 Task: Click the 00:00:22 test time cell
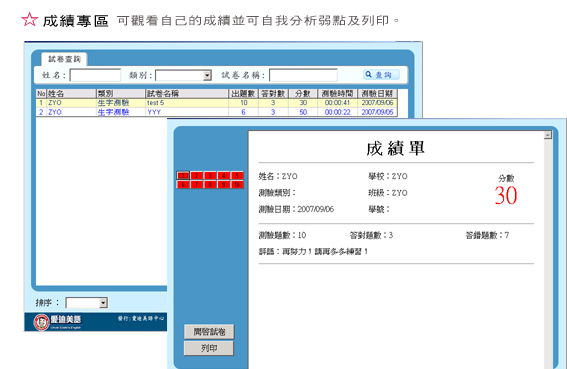click(x=337, y=112)
